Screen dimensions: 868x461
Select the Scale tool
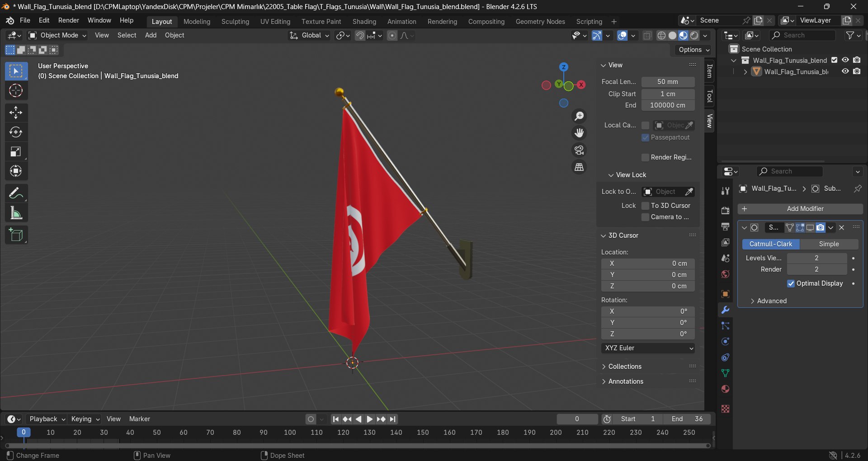click(x=16, y=151)
